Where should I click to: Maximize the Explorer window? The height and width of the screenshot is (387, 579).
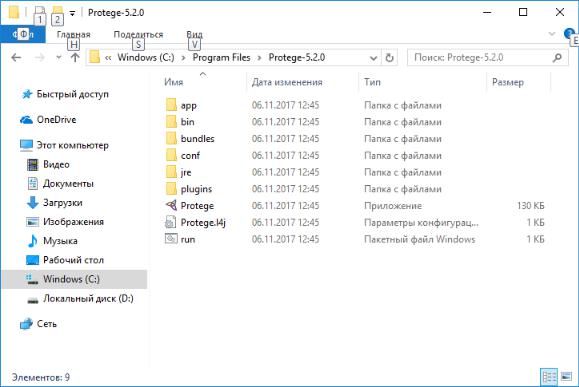click(523, 12)
